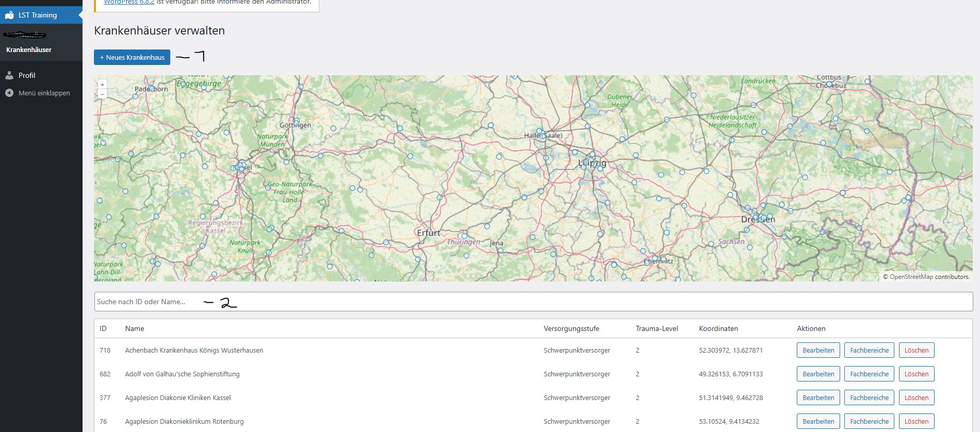Click the Trauma-Level column header
Screen dimensions: 980x432
pyautogui.click(x=657, y=328)
